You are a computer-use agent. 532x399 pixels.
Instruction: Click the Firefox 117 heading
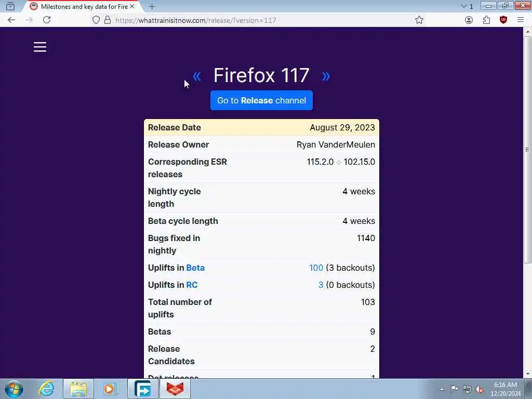(x=261, y=75)
